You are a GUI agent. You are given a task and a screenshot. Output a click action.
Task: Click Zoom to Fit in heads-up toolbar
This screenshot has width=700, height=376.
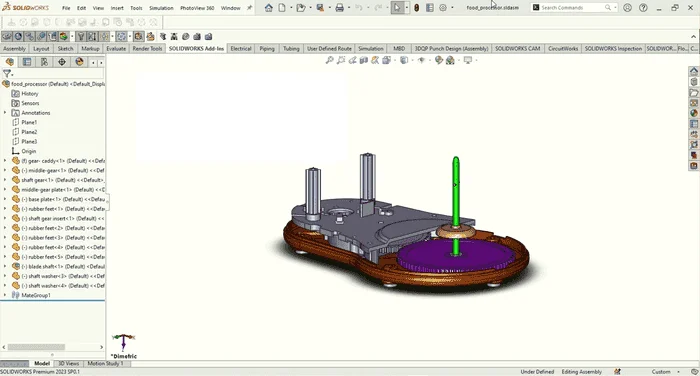[x=329, y=60]
